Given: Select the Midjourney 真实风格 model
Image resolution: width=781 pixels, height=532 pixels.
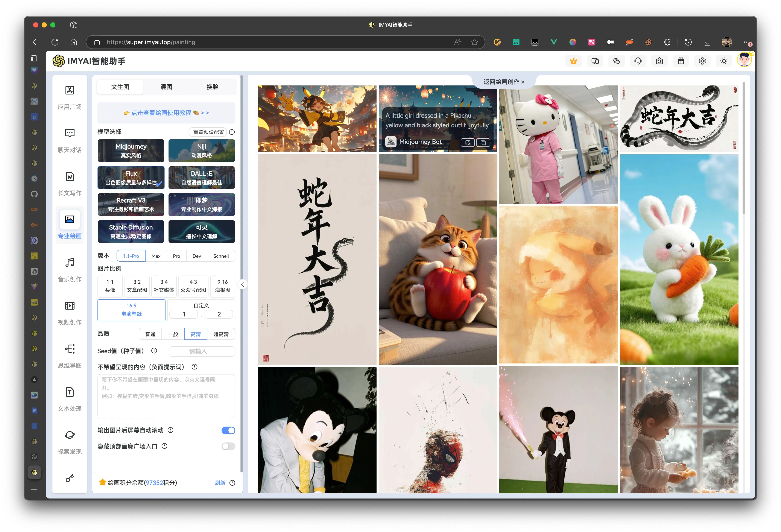Looking at the screenshot, I should [x=131, y=150].
